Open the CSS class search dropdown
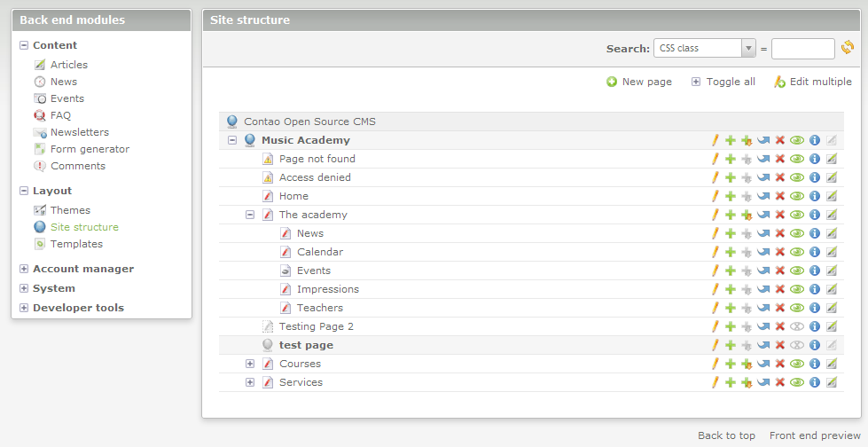The height and width of the screenshot is (447, 868). [x=705, y=48]
